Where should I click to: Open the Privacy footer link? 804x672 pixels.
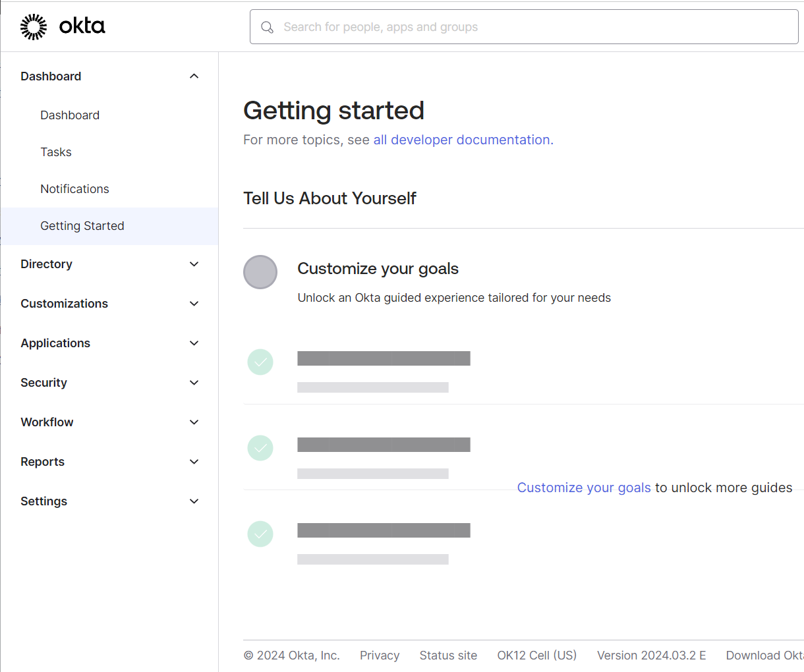[x=380, y=656]
